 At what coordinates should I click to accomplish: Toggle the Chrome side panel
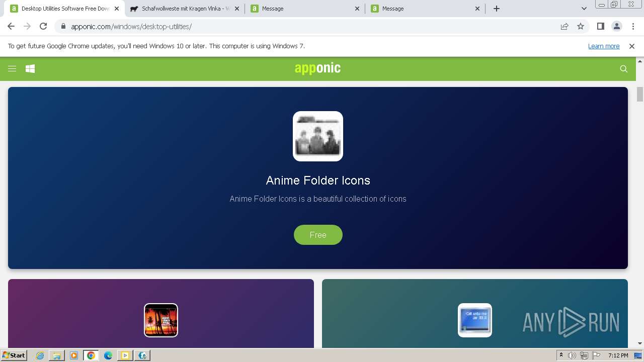(x=601, y=27)
